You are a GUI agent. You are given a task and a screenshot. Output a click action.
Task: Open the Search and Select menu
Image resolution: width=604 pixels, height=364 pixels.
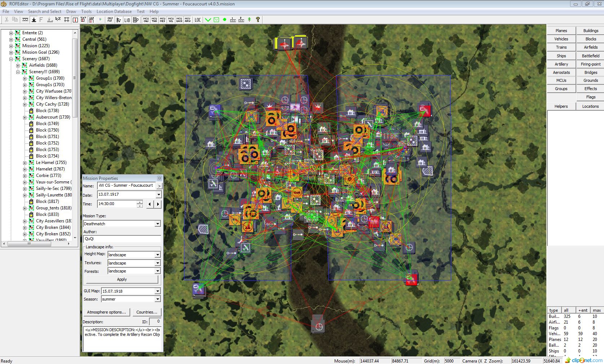point(45,12)
